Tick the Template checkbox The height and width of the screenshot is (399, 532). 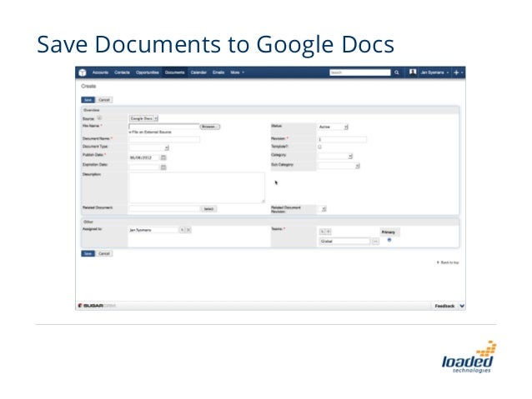click(319, 147)
